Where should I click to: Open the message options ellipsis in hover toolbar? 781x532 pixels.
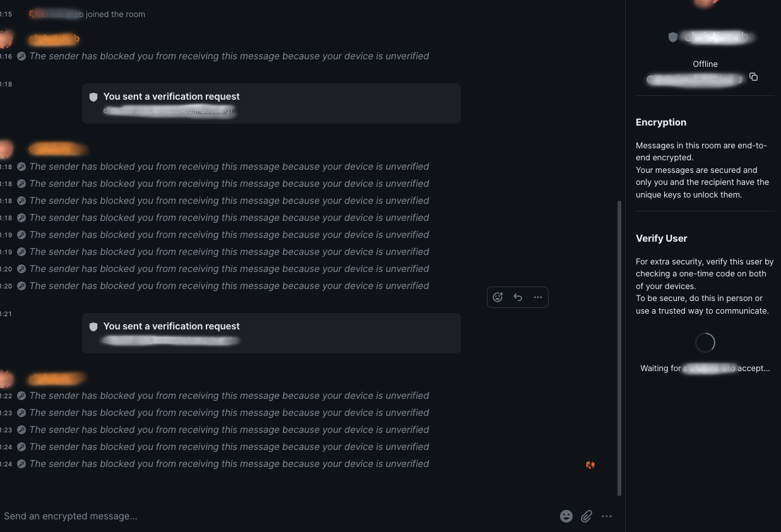(x=538, y=297)
